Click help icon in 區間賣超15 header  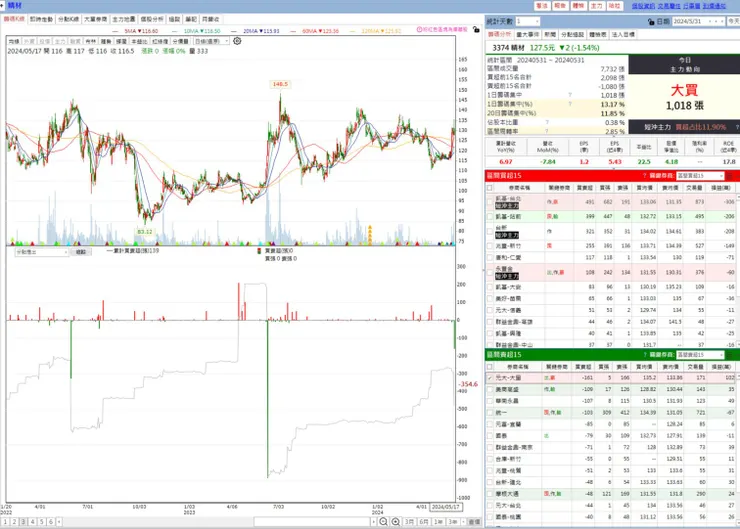click(644, 354)
